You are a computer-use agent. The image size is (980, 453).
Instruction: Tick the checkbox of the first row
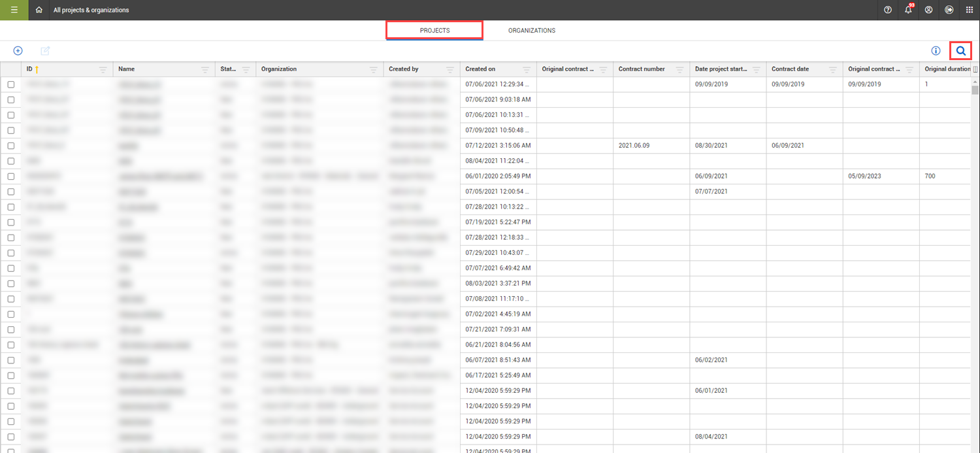pyautogui.click(x=11, y=84)
